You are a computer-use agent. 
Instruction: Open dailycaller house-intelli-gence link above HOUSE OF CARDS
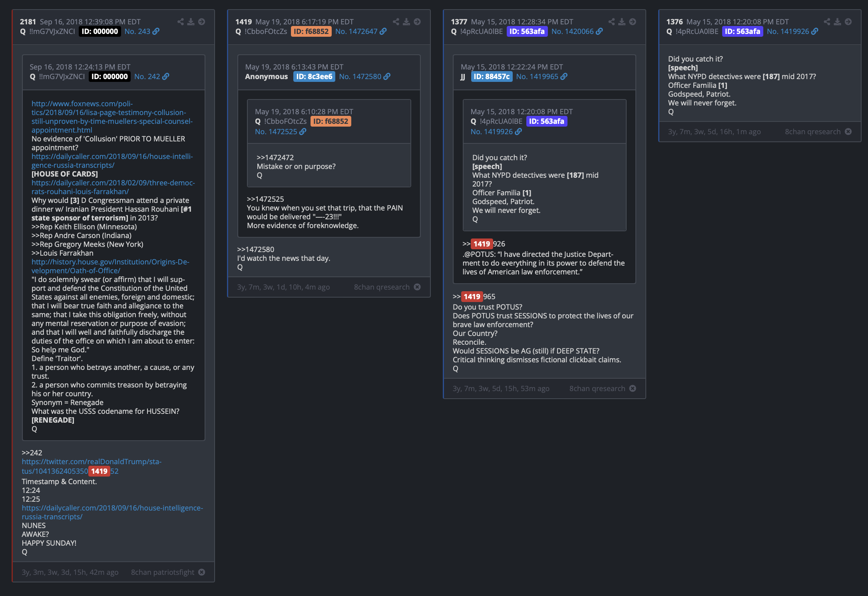[x=112, y=161]
